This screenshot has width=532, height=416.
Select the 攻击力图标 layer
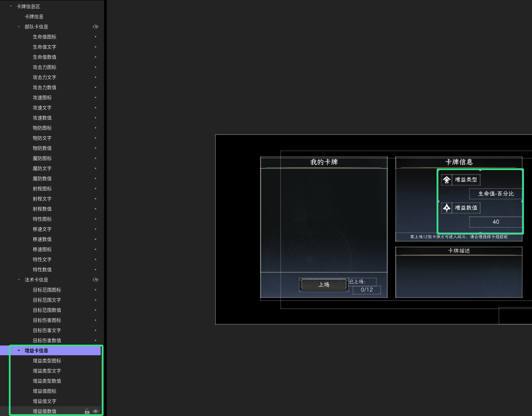coord(45,67)
